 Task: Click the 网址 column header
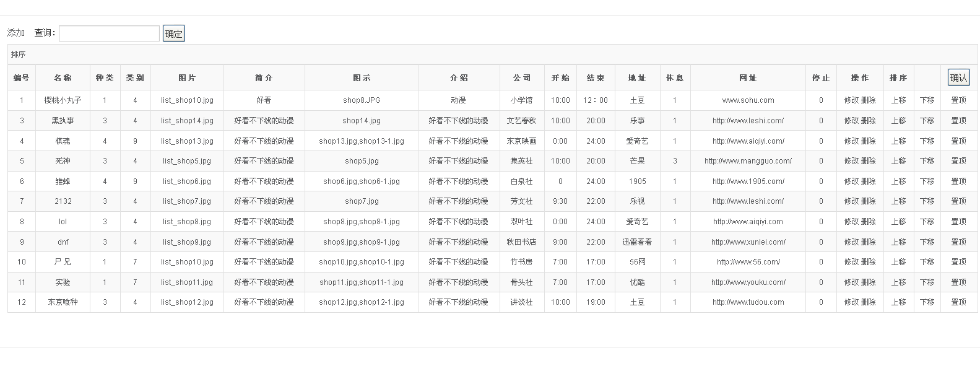[x=748, y=78]
